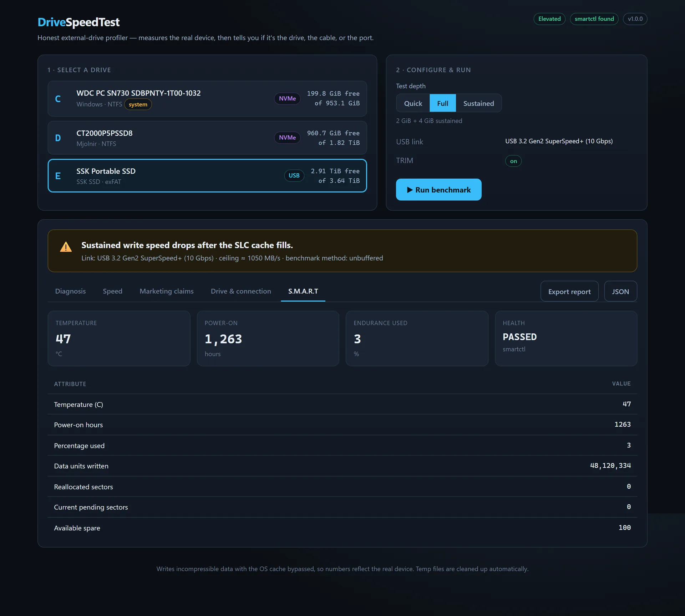685x616 pixels.
Task: Click the Power-on hours summary card
Action: coord(268,338)
